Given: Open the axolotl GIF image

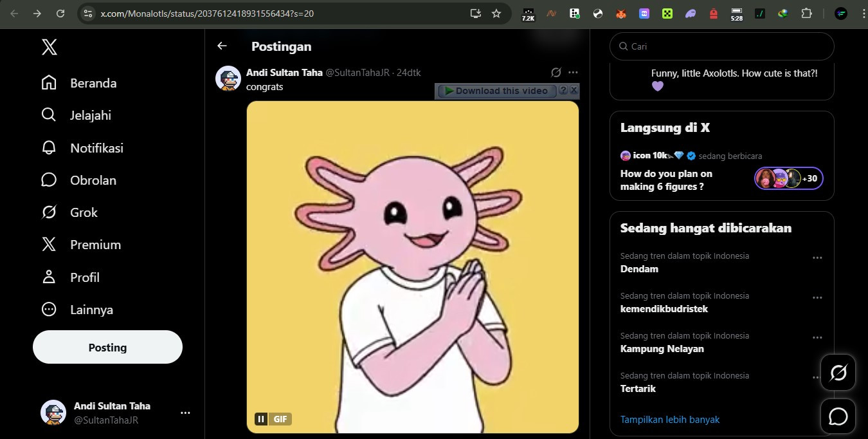Looking at the screenshot, I should tap(413, 266).
